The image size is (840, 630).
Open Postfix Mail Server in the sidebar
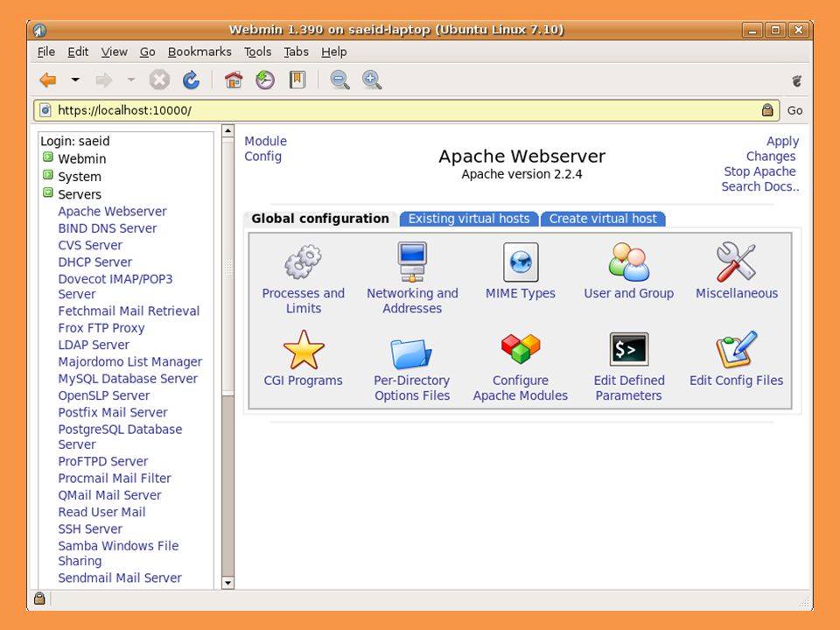[x=113, y=412]
